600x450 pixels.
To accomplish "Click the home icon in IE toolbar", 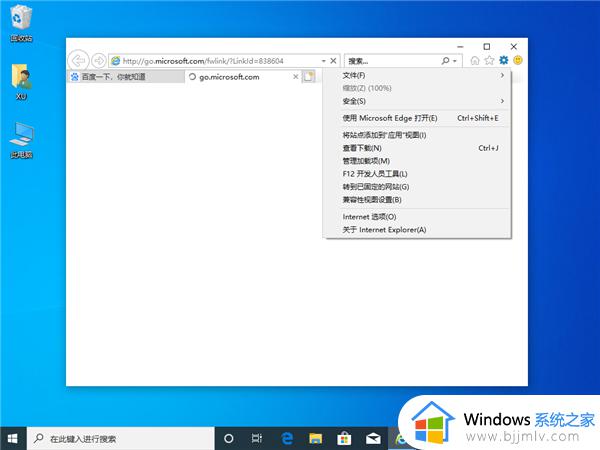I will tap(474, 60).
